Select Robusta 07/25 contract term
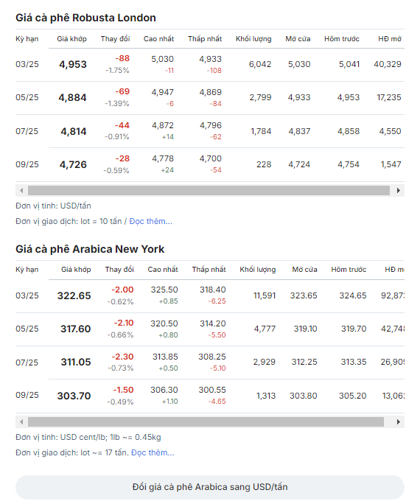Viewport: 420px width, 504px height. [x=27, y=131]
